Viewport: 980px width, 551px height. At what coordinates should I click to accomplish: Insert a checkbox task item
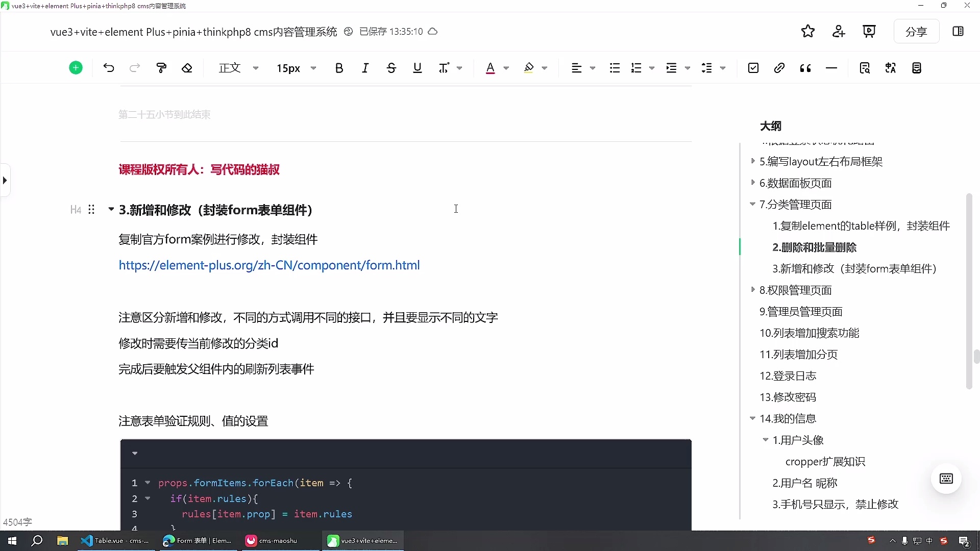pyautogui.click(x=753, y=68)
